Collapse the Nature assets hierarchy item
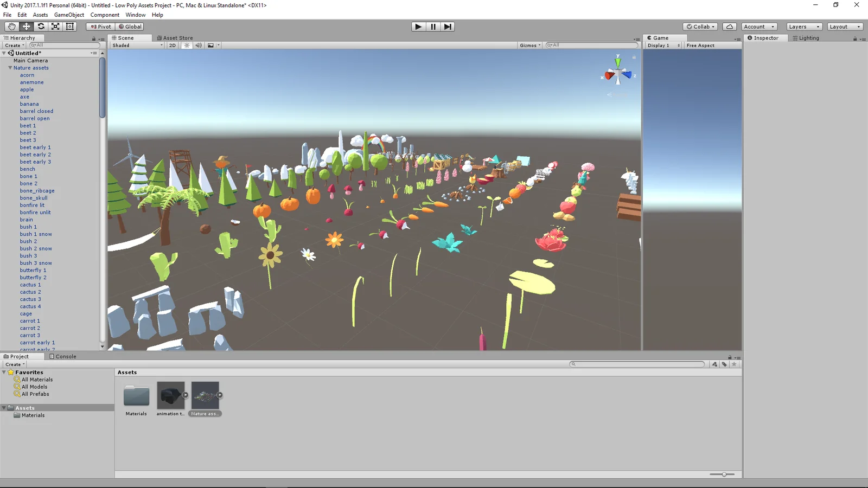This screenshot has width=868, height=488. coord(9,67)
